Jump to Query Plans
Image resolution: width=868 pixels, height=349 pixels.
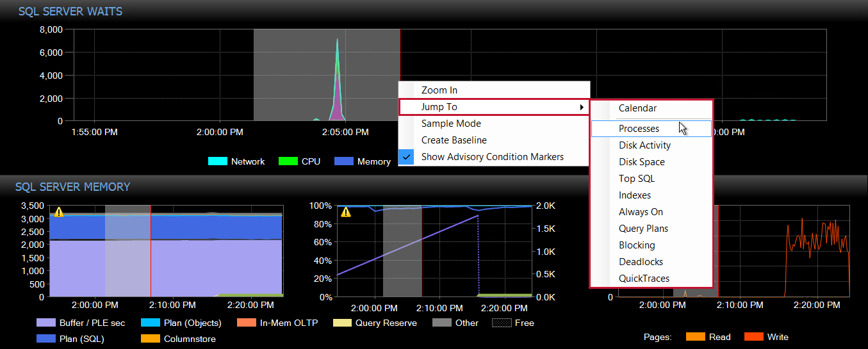click(651, 229)
